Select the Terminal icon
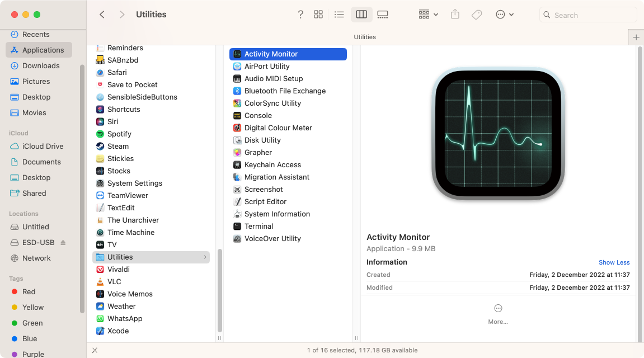The height and width of the screenshot is (358, 644). [237, 226]
